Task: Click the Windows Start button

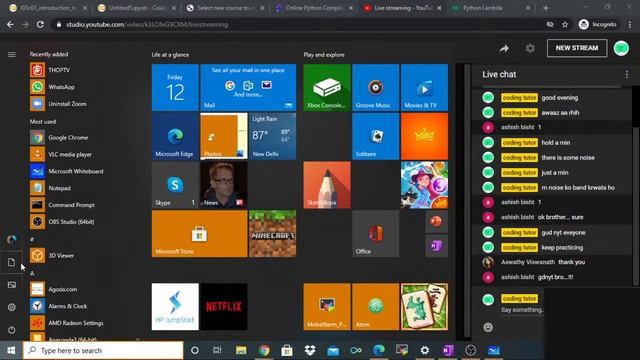Action: [x=11, y=350]
